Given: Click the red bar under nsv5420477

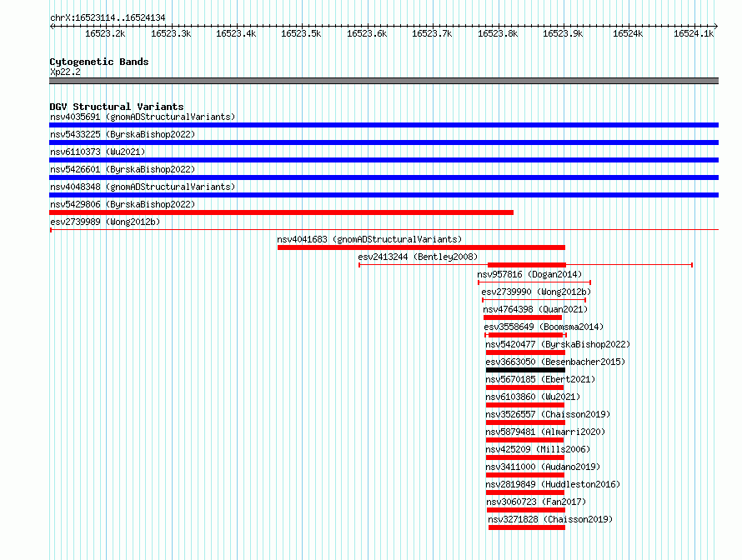Looking at the screenshot, I should click(x=526, y=352).
